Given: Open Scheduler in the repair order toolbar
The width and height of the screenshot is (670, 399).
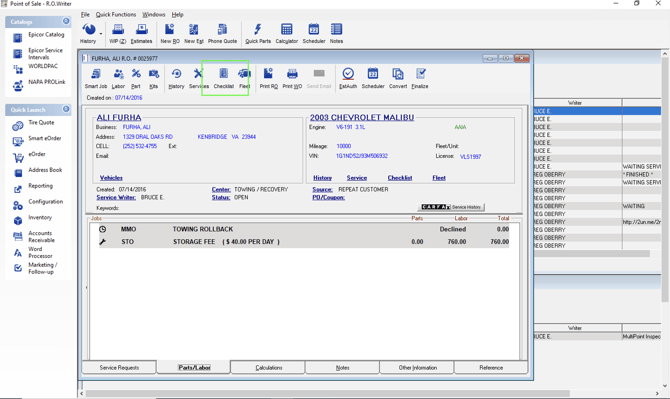Looking at the screenshot, I should click(x=373, y=79).
